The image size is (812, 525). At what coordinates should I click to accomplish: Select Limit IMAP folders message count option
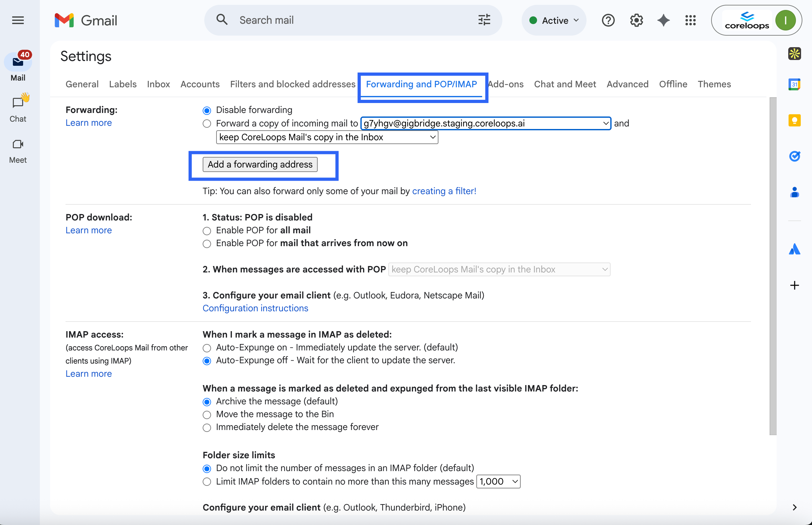[x=207, y=482]
